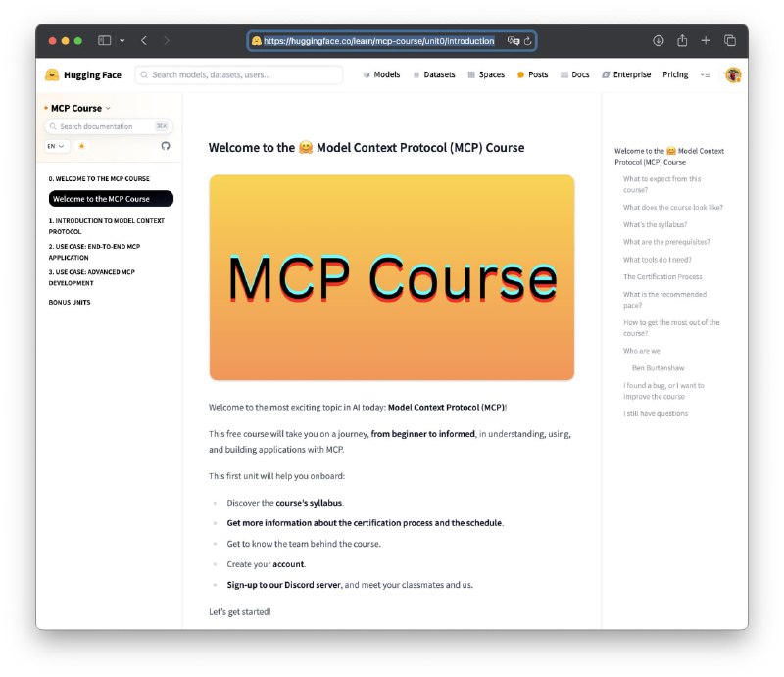Screen dimensions: 784x677
Task: Jump to 'What does the course look like?'
Action: (x=673, y=207)
